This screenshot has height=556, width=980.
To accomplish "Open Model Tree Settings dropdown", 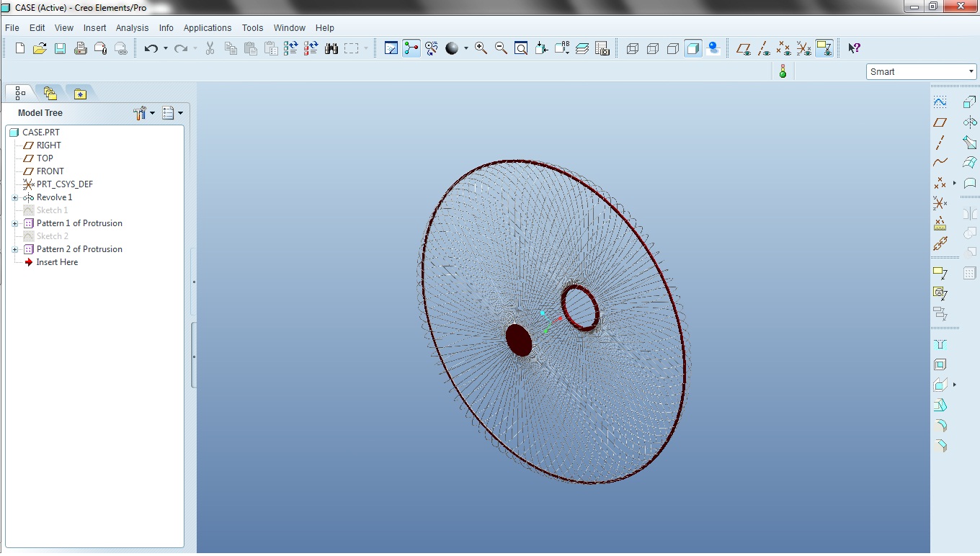I will click(144, 113).
